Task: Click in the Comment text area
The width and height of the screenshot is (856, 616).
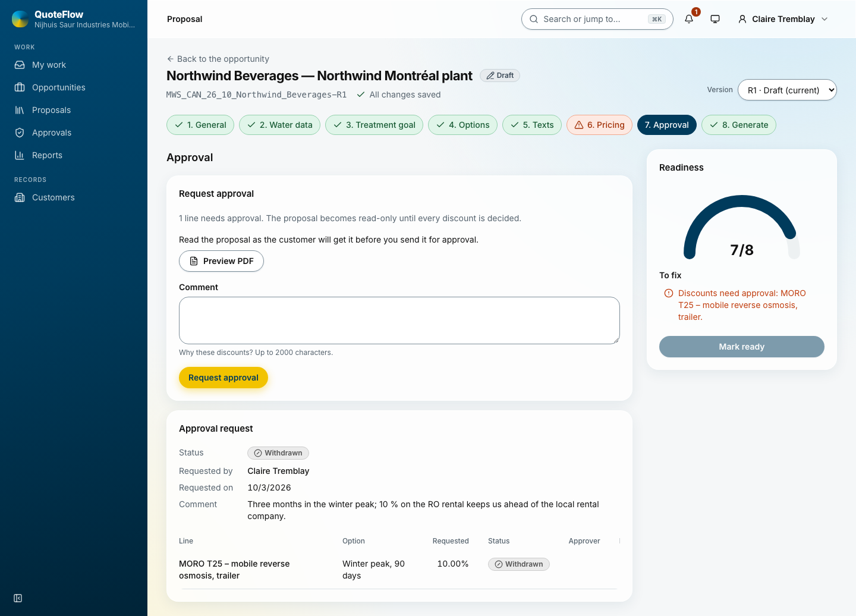Action: [x=399, y=320]
